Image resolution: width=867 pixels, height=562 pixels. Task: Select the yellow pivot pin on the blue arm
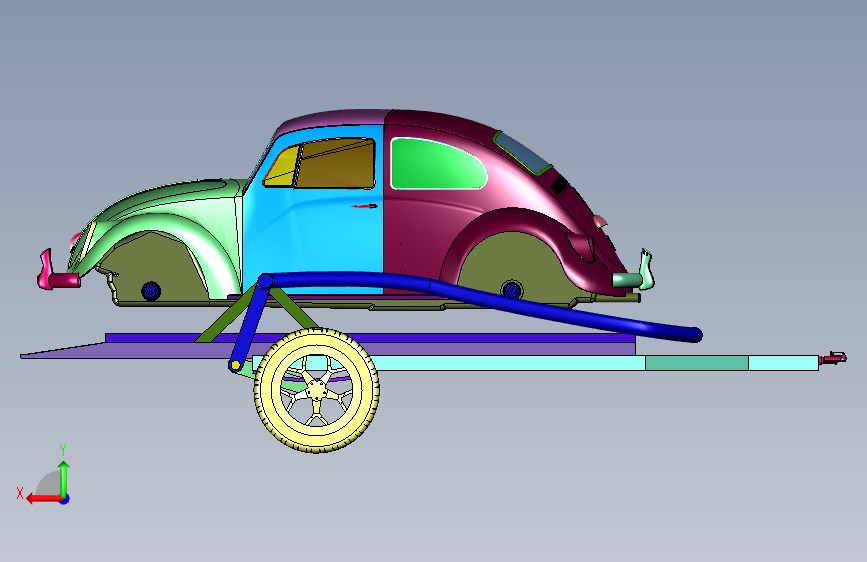tap(236, 365)
